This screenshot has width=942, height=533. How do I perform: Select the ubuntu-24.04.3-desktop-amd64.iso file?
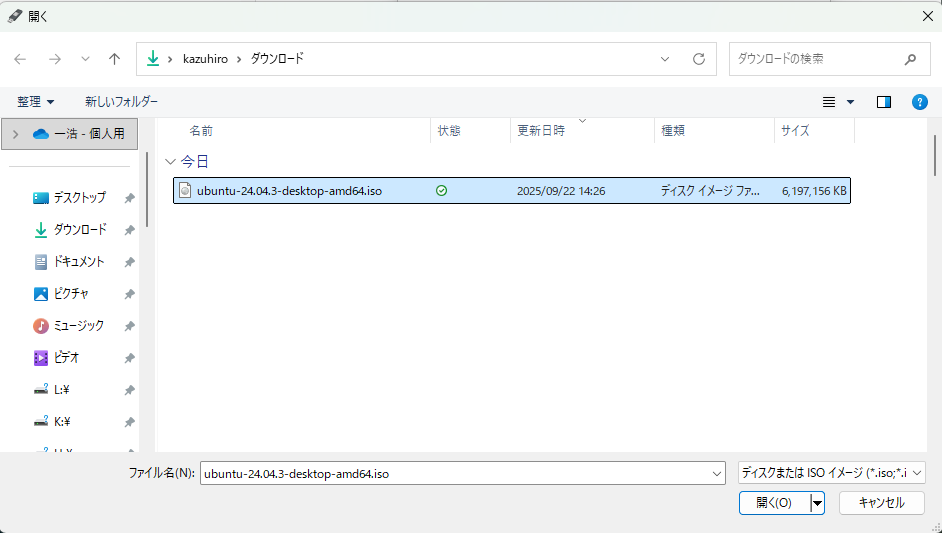point(289,191)
